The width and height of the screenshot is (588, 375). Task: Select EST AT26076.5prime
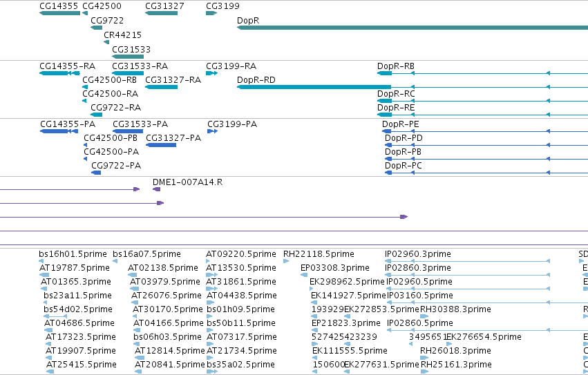click(134, 303)
